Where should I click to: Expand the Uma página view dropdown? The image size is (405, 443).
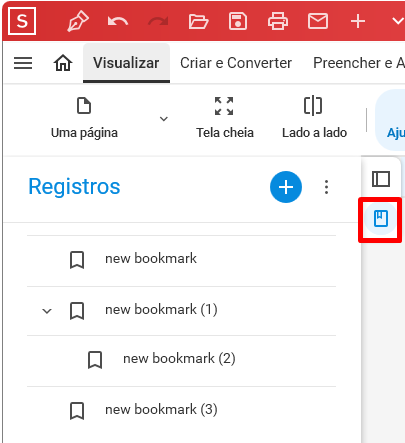(164, 119)
